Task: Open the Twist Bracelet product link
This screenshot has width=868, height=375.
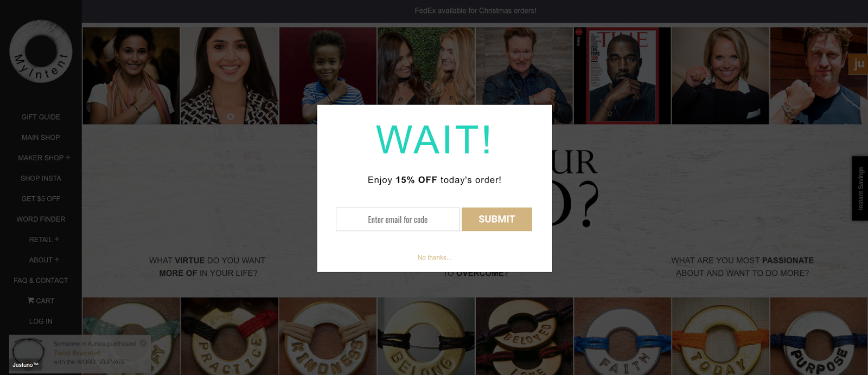Action: (x=77, y=353)
